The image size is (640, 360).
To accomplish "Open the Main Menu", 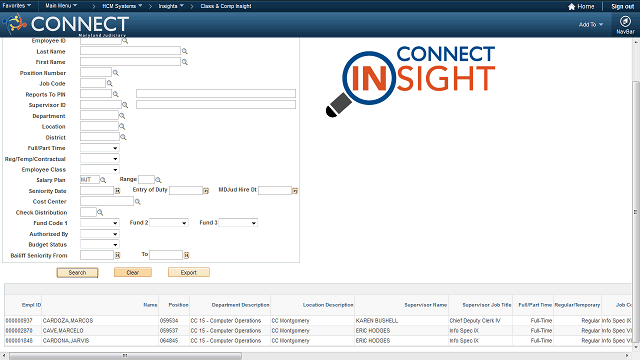I will click(x=61, y=6).
